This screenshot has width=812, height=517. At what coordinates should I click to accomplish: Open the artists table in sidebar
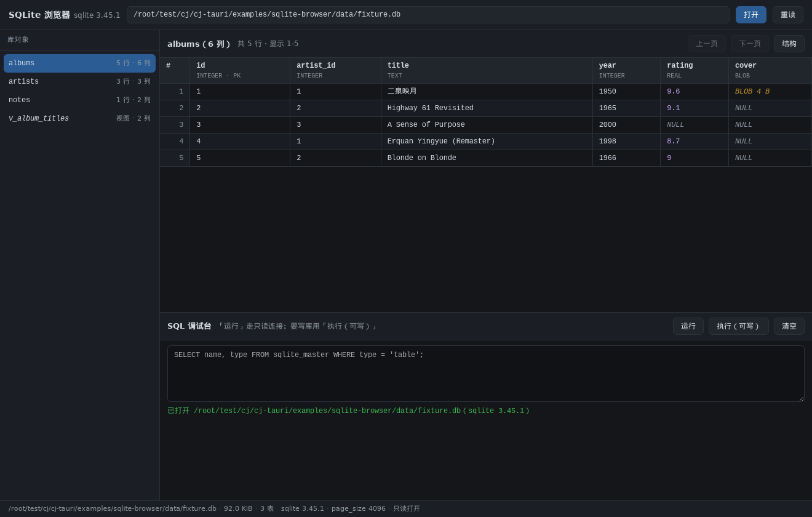click(x=79, y=82)
